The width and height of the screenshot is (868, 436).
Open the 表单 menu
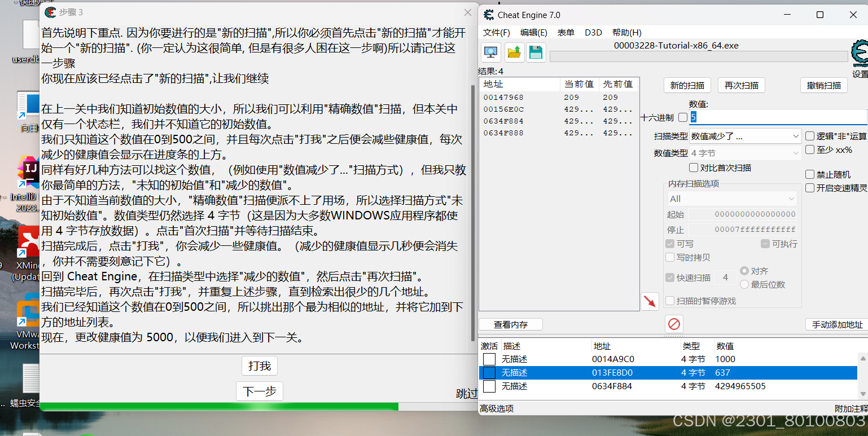(x=566, y=33)
